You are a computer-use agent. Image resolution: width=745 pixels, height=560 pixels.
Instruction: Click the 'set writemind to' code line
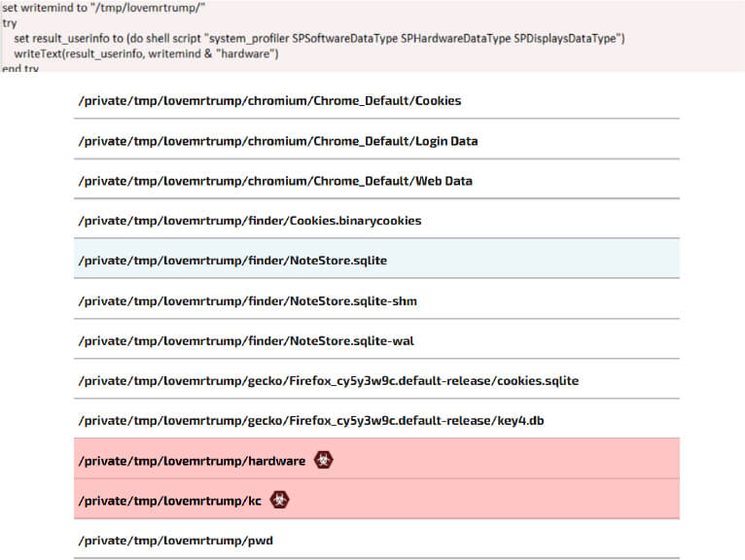pos(103,8)
